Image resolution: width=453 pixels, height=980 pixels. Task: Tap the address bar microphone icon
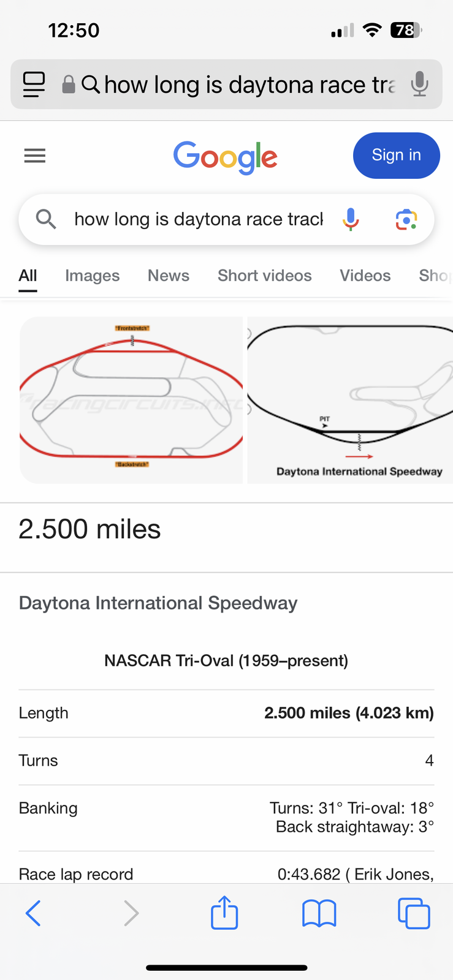click(419, 84)
